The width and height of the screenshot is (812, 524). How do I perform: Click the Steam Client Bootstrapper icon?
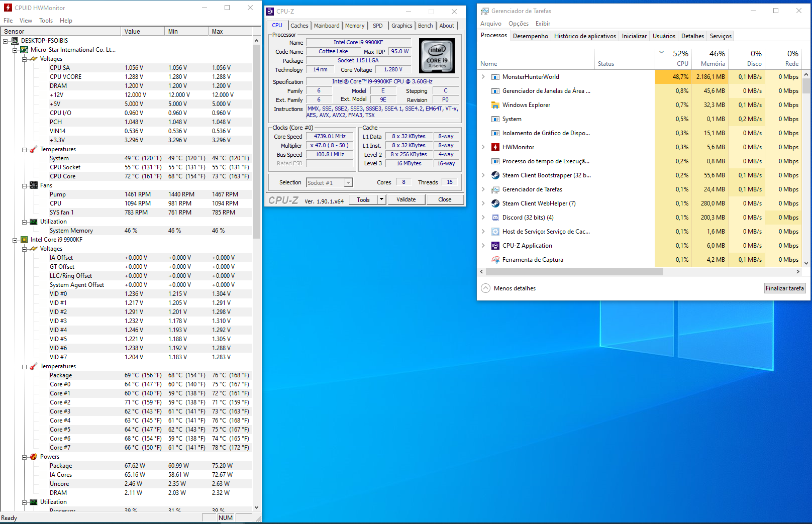coord(495,175)
